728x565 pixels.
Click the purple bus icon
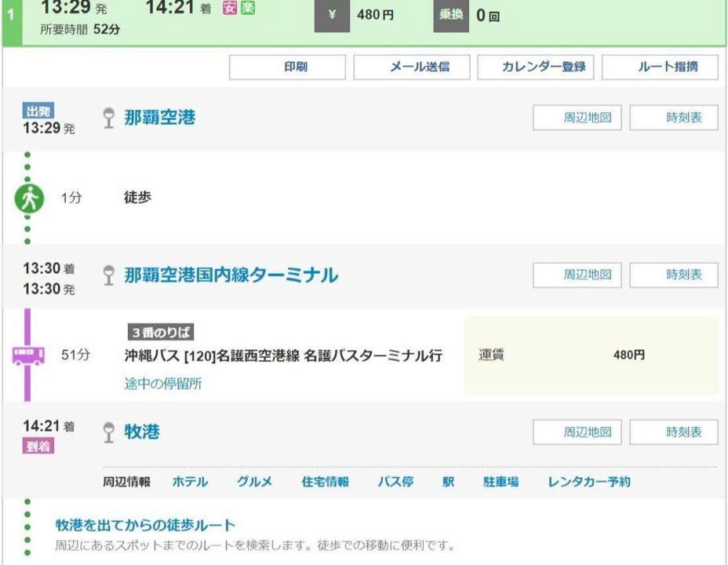point(28,356)
